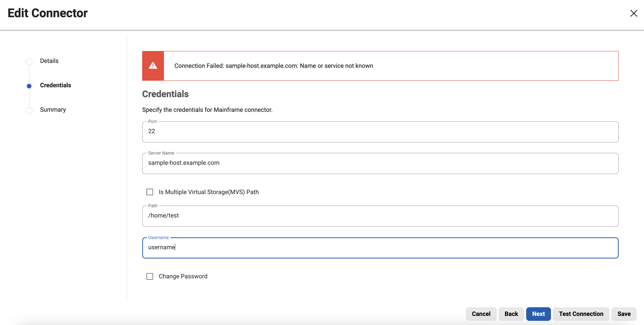The width and height of the screenshot is (644, 325).
Task: Save the connector settings
Action: (x=624, y=314)
